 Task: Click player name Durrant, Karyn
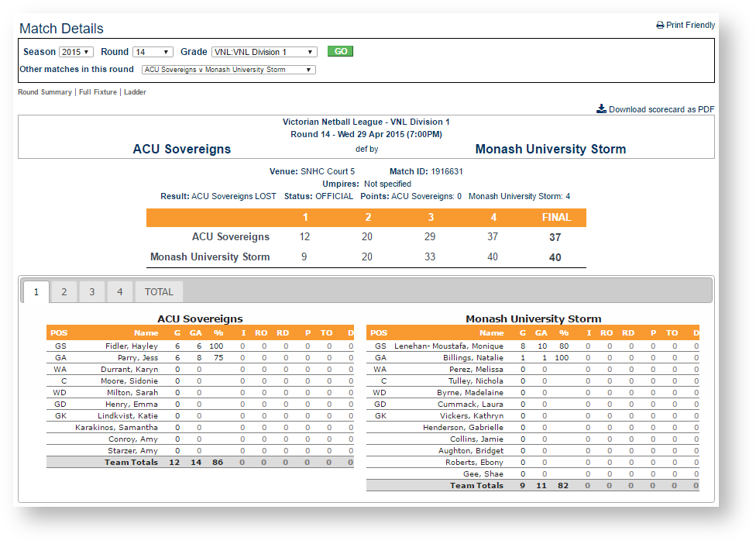pyautogui.click(x=129, y=370)
